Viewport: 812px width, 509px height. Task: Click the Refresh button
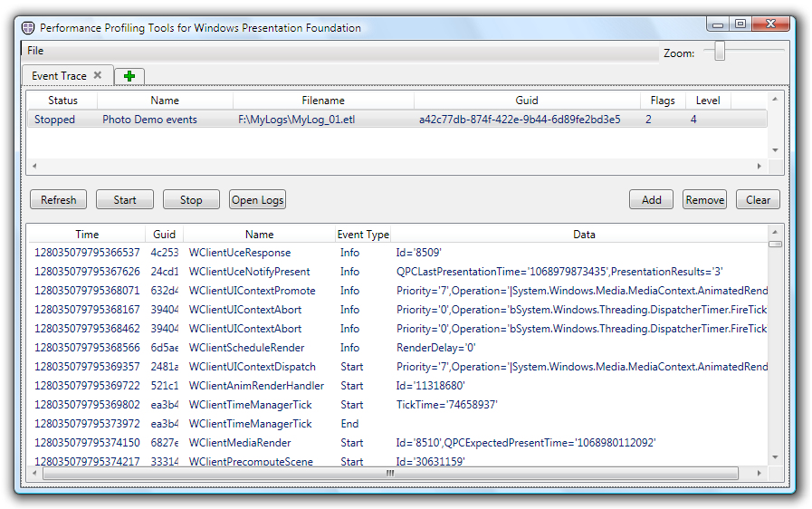(x=59, y=199)
